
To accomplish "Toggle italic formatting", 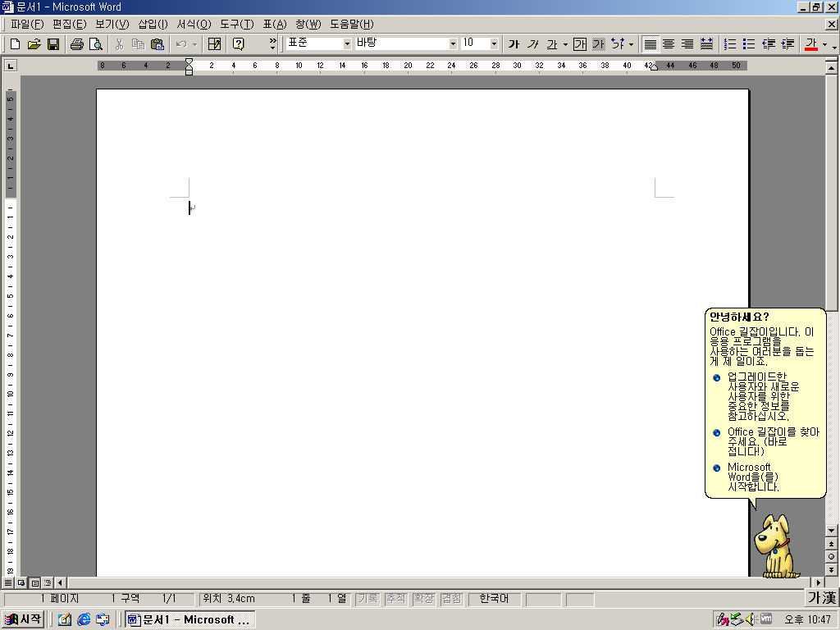I will pyautogui.click(x=532, y=44).
